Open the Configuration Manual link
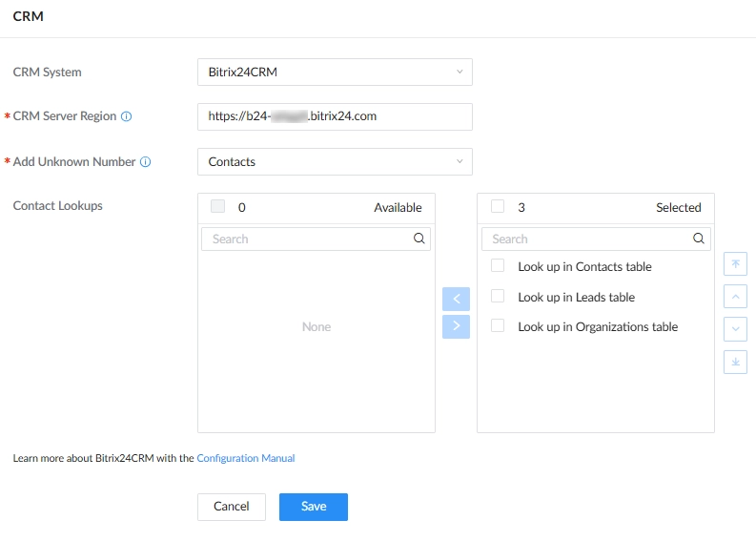Screen dimensions: 756x541 [x=246, y=458]
